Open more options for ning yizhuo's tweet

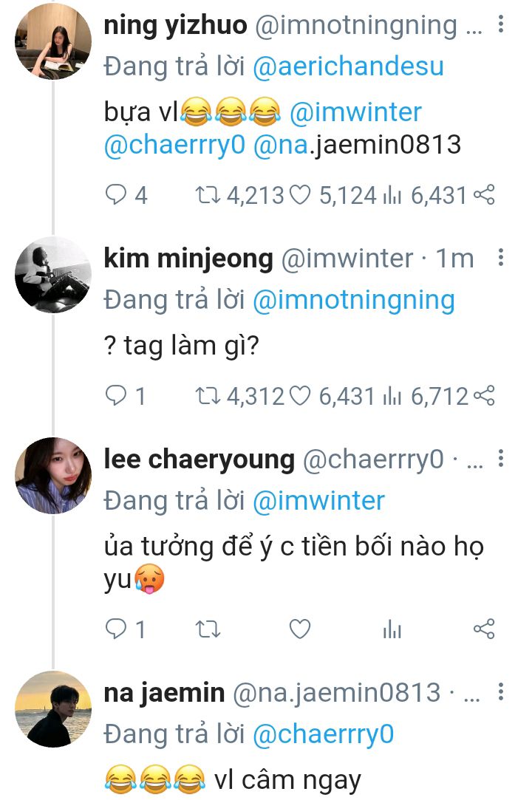501,25
